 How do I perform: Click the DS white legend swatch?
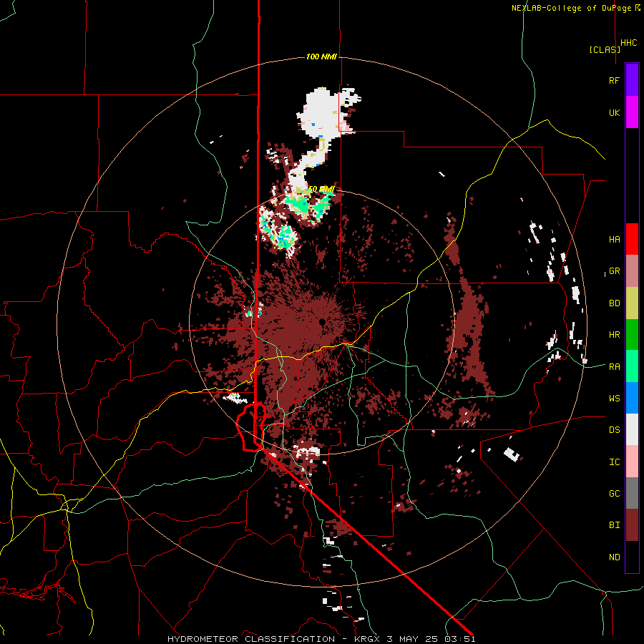[x=632, y=429]
